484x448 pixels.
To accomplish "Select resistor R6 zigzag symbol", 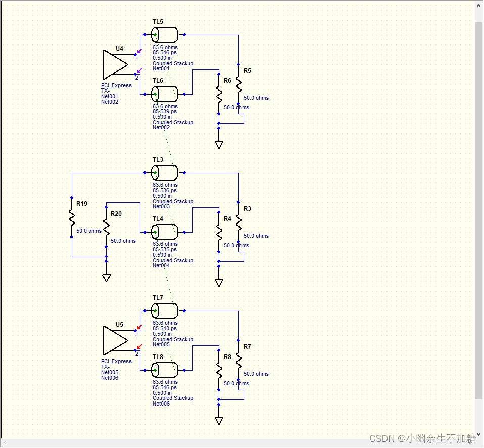I will (219, 94).
